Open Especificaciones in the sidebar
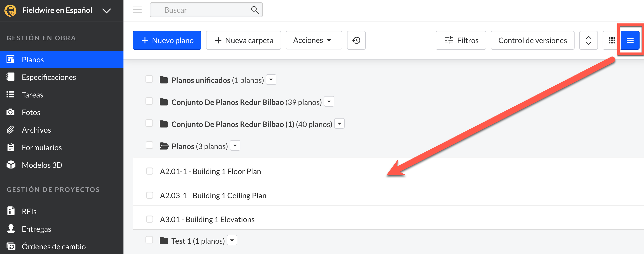Viewport: 644px width, 254px height. [48, 77]
